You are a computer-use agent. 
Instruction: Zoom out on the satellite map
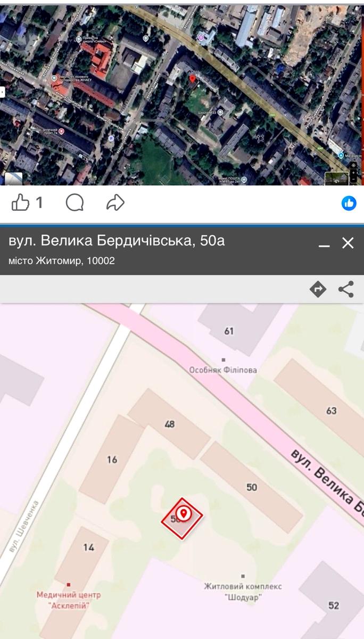pyautogui.click(x=354, y=179)
